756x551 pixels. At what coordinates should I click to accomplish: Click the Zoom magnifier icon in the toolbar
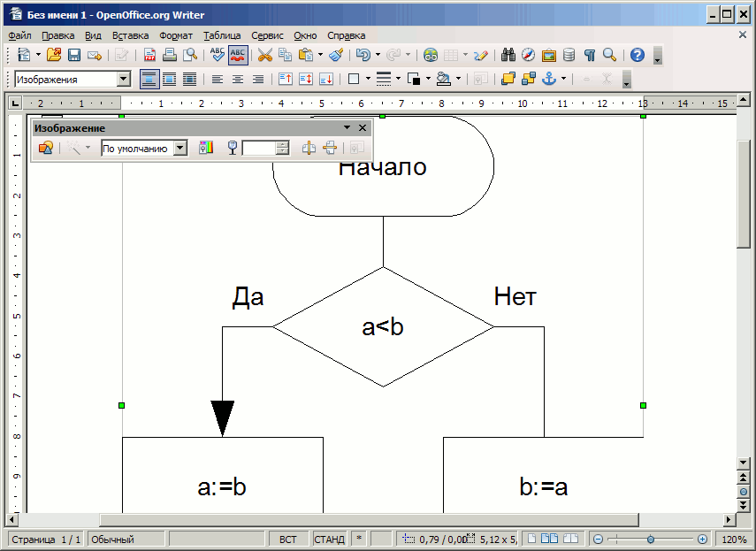coord(609,55)
